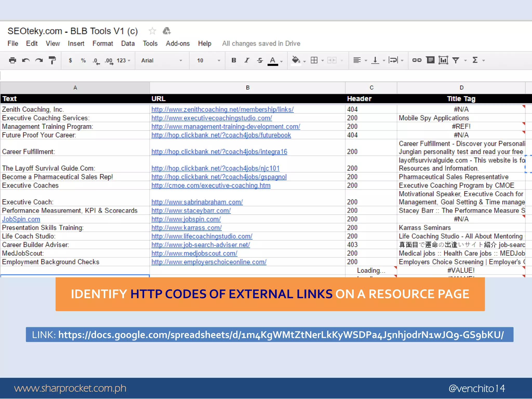Open fill color paint bucket
This screenshot has width=532, height=399.
pyautogui.click(x=296, y=60)
